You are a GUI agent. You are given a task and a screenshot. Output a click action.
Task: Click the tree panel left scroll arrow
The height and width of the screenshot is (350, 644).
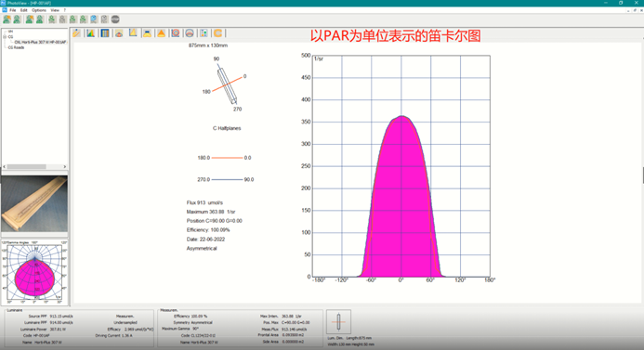(x=5, y=166)
